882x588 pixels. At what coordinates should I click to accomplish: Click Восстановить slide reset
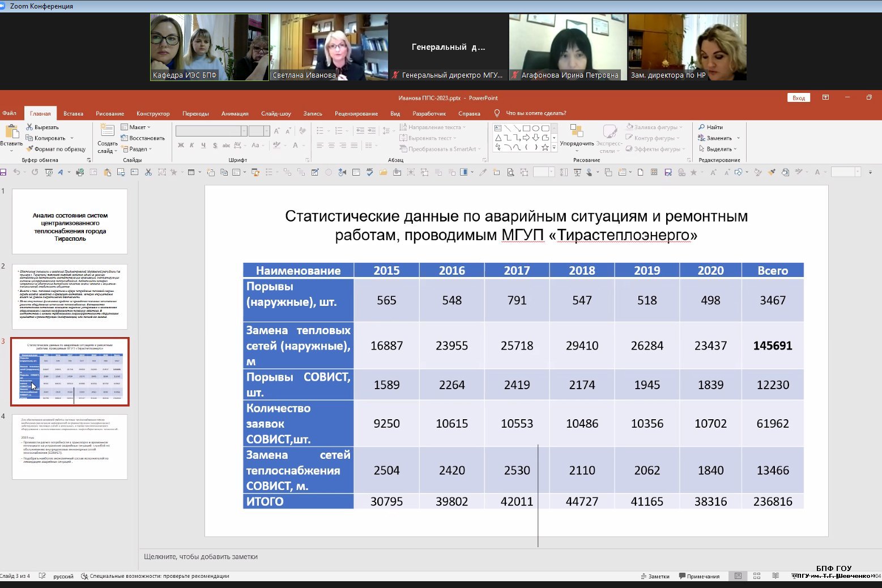click(x=143, y=138)
